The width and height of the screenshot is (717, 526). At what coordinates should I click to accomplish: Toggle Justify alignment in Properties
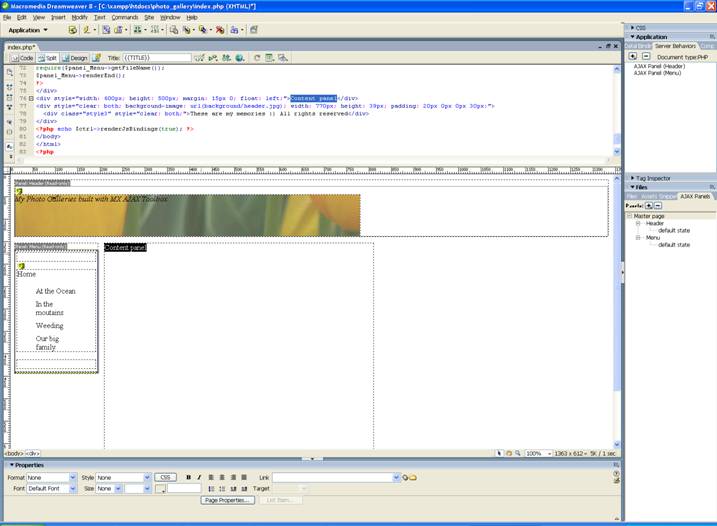pyautogui.click(x=244, y=478)
